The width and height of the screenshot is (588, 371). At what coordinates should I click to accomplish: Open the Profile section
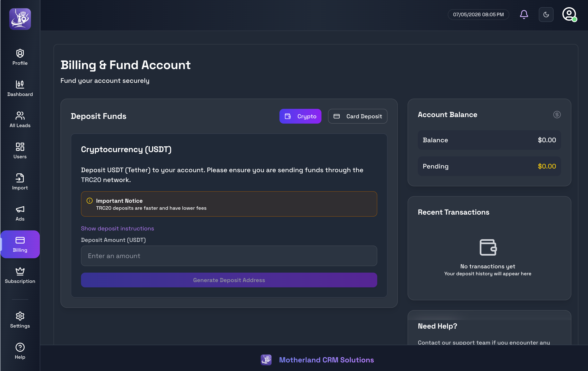point(20,57)
